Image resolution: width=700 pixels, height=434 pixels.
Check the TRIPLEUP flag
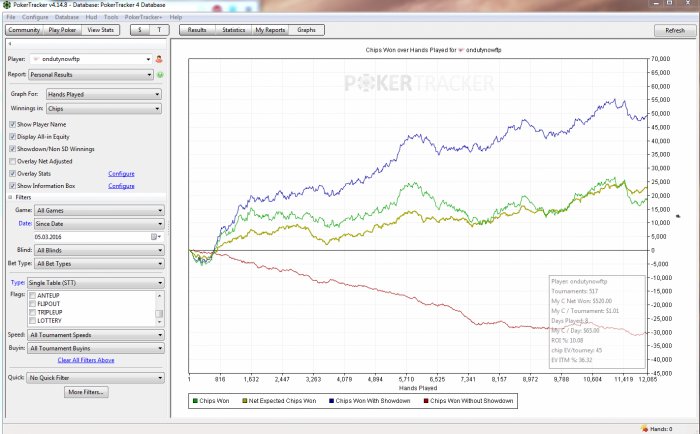click(32, 312)
